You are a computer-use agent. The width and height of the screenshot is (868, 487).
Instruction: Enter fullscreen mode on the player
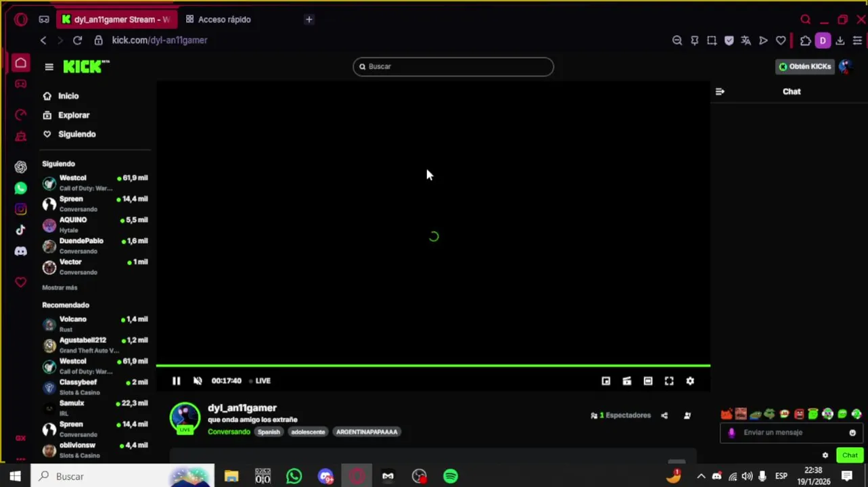[669, 381]
